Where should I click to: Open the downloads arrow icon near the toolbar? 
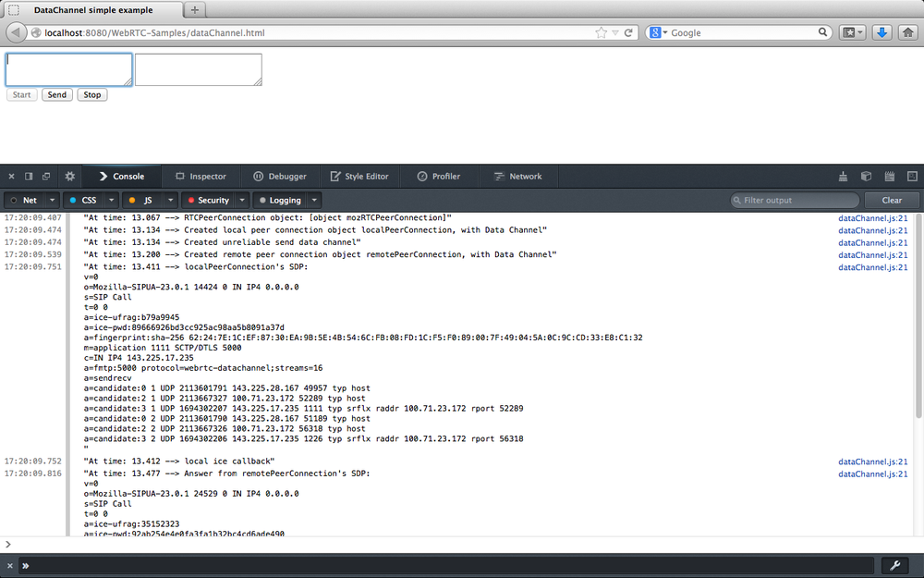coord(881,31)
